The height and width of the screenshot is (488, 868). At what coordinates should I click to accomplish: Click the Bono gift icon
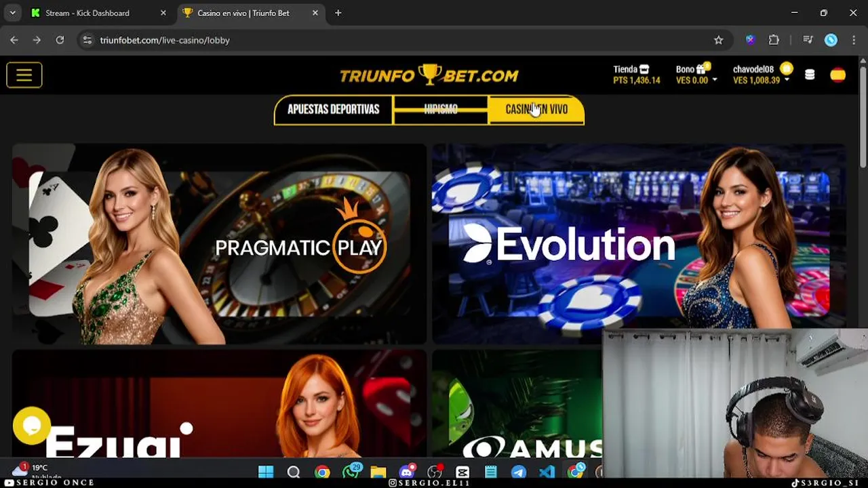[702, 68]
